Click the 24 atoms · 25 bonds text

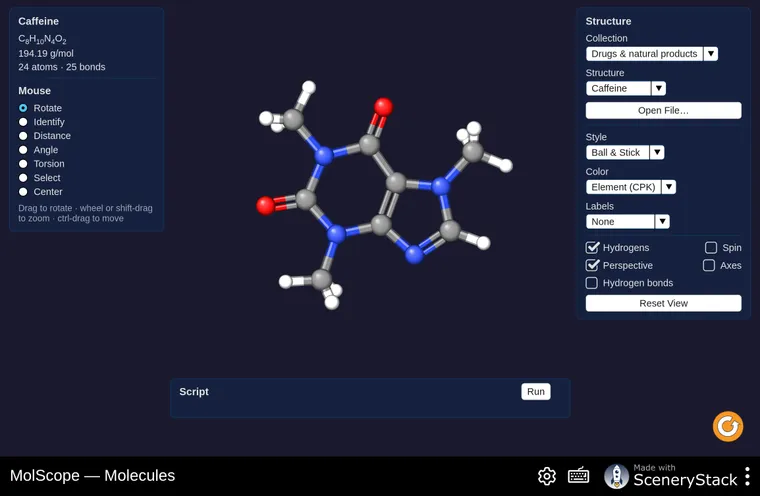(62, 67)
